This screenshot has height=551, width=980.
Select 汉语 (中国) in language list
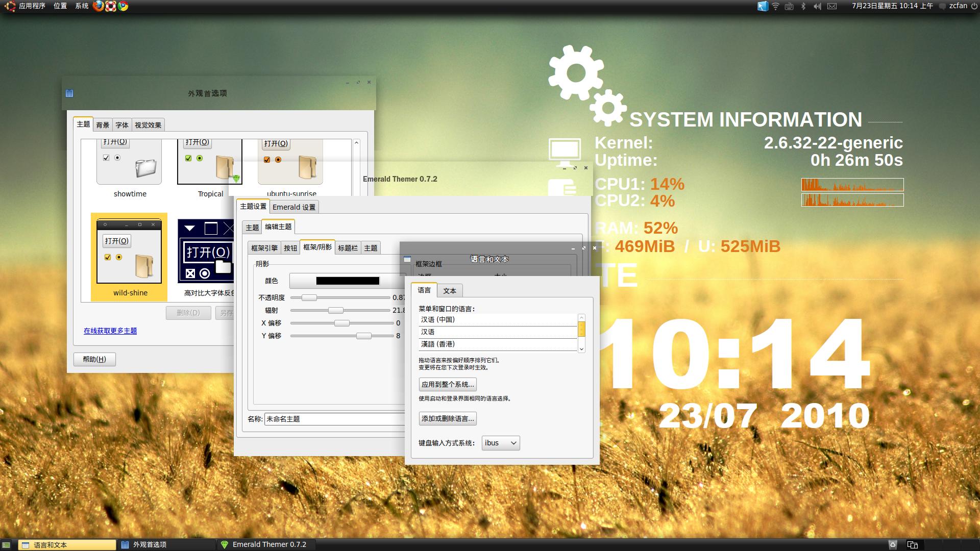pyautogui.click(x=498, y=320)
